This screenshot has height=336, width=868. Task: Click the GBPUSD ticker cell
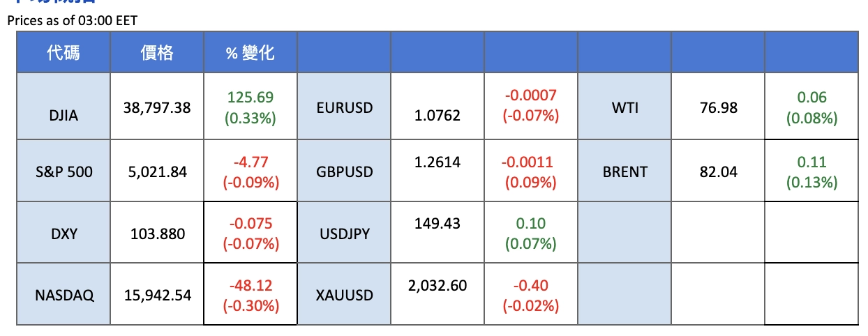(x=345, y=171)
